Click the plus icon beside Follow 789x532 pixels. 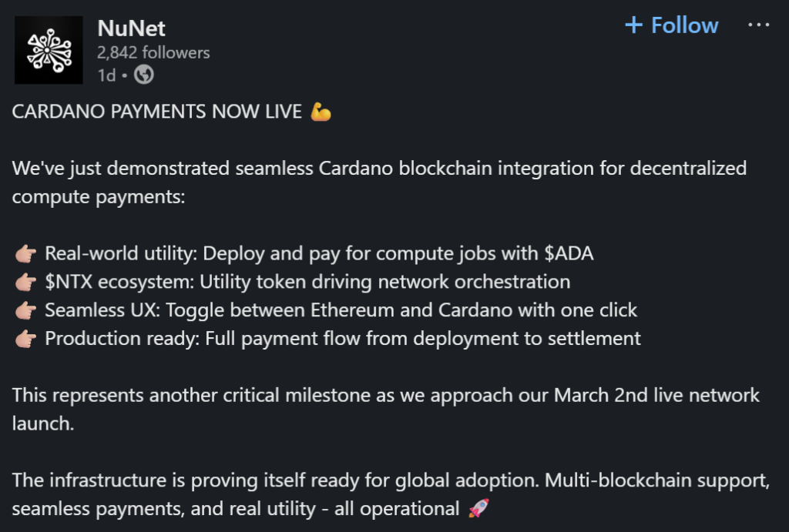click(633, 25)
